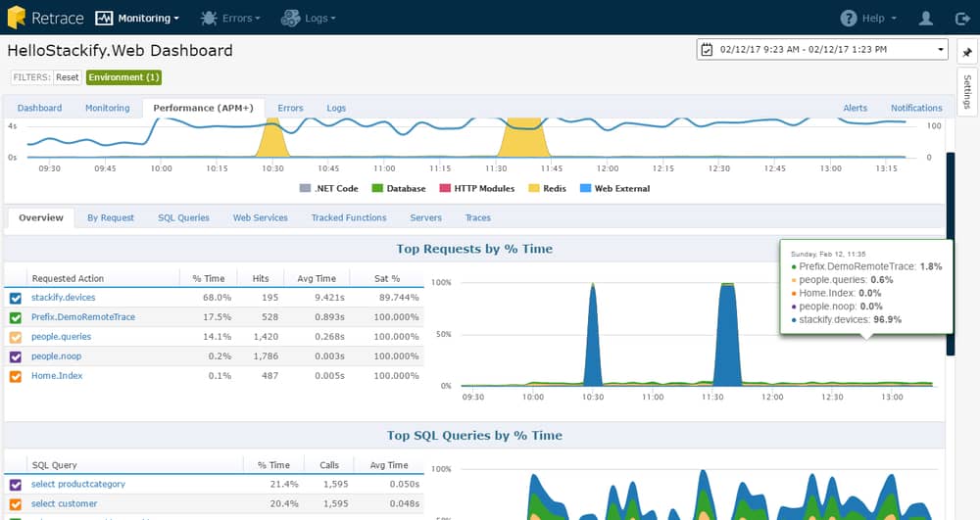The height and width of the screenshot is (520, 980).
Task: Click the date range field text
Action: [804, 49]
